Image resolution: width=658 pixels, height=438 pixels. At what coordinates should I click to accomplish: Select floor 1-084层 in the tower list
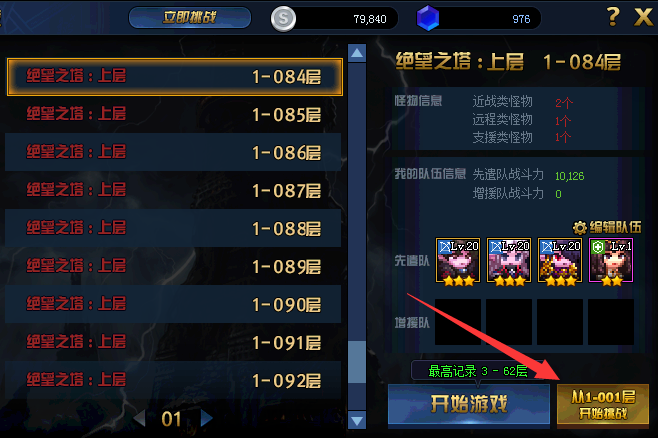(175, 77)
